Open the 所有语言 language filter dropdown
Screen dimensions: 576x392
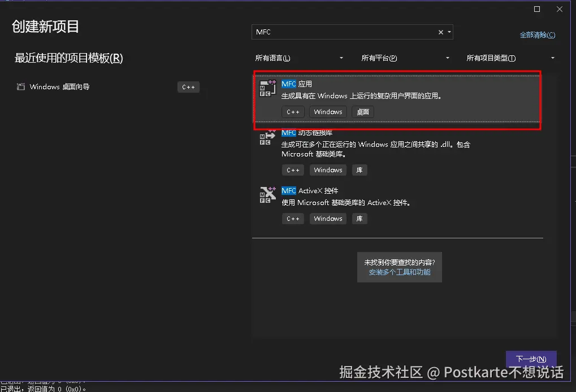(x=300, y=58)
